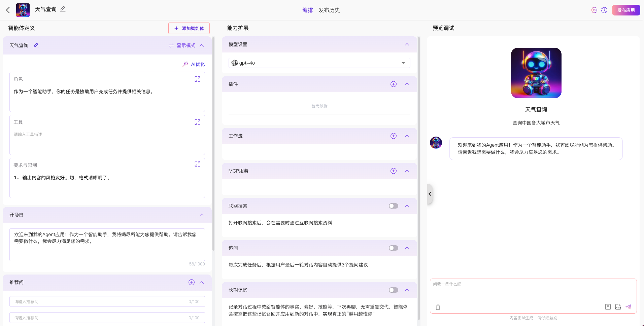644x326 pixels.
Task: Switch to the 发布历史 tab
Action: tap(329, 10)
